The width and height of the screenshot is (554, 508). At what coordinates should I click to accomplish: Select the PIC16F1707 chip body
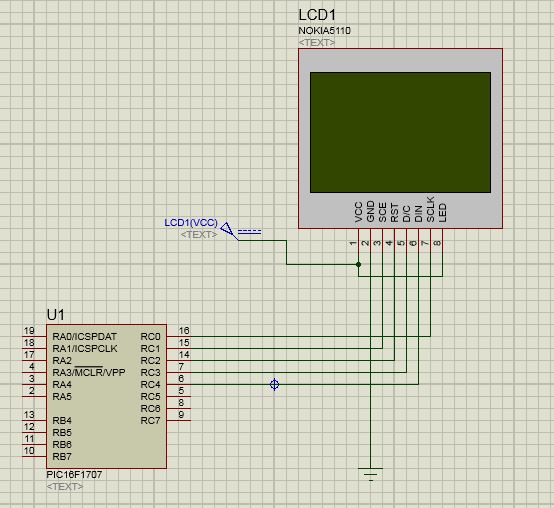point(106,396)
